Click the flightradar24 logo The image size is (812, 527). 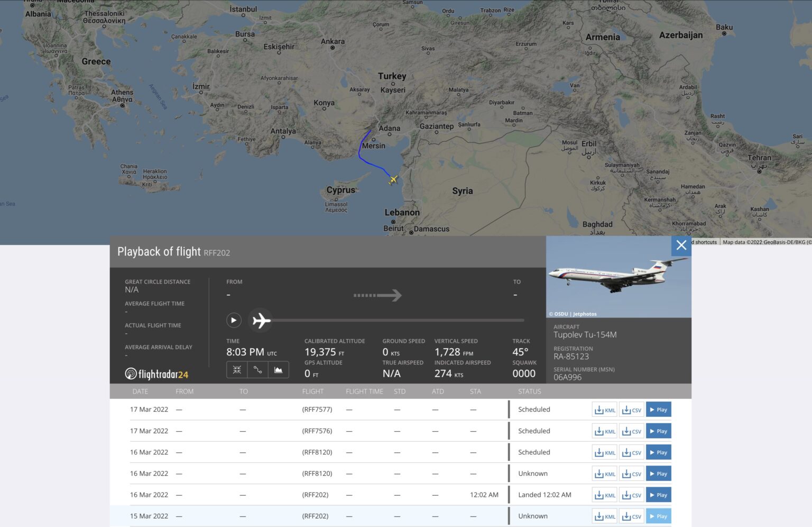click(156, 374)
